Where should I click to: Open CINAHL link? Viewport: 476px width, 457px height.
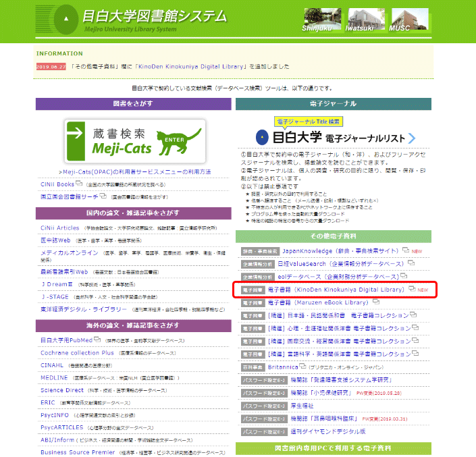pos(52,365)
